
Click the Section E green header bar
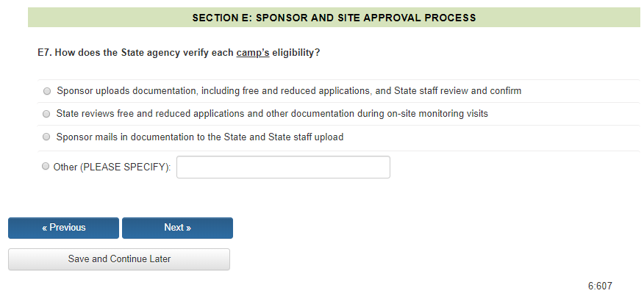click(x=334, y=17)
